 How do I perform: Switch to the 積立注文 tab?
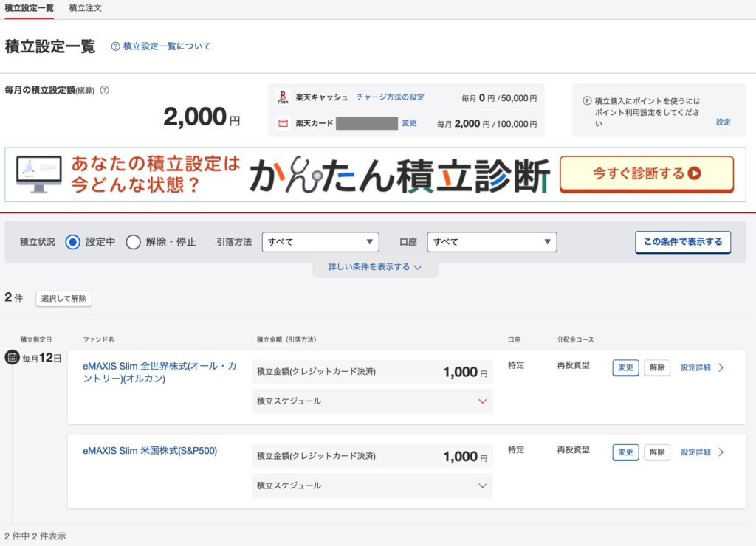[x=85, y=8]
